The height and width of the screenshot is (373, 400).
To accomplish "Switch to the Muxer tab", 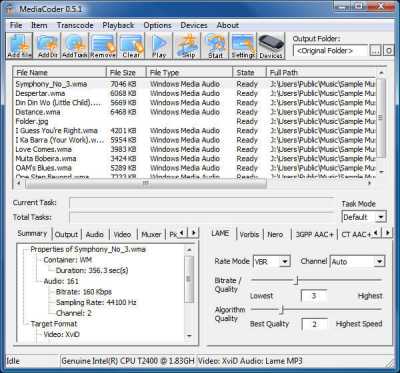I will pos(151,235).
